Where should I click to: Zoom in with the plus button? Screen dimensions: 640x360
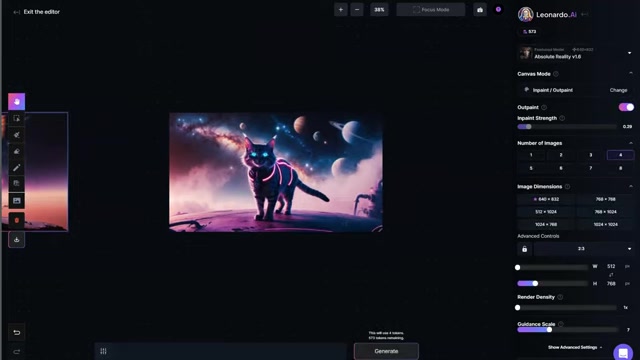(x=340, y=10)
